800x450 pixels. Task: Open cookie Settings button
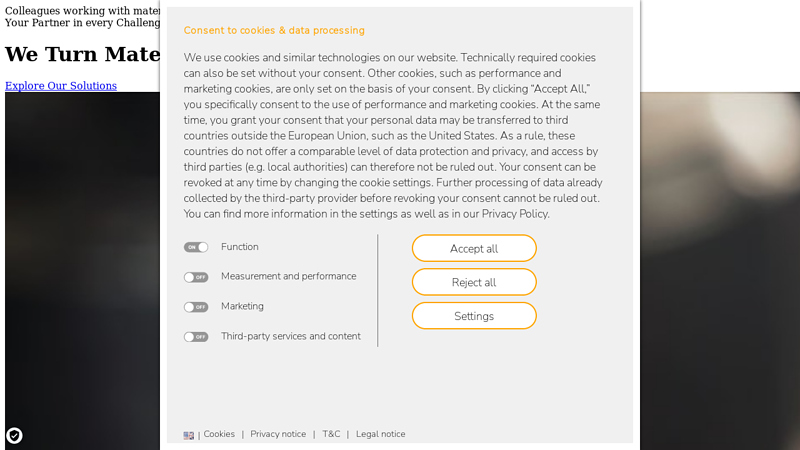(474, 316)
